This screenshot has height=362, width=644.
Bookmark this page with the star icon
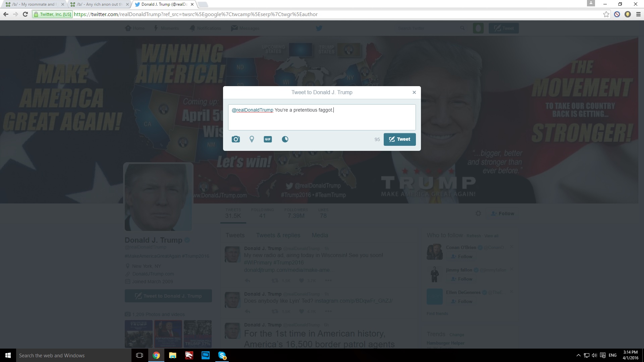(606, 14)
